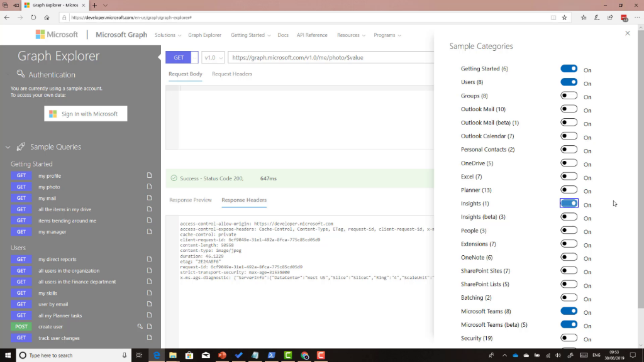Expand the Solutions menu
Screen dimensions: 644x362
[167, 35]
